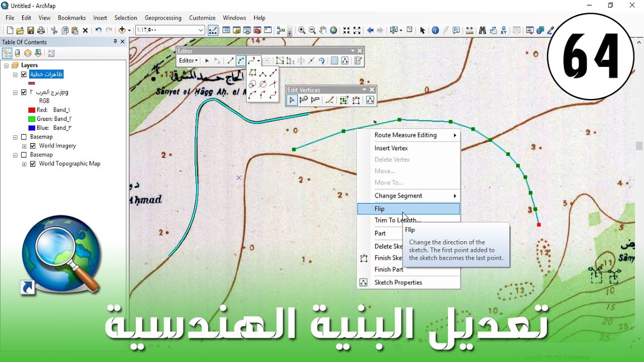Open the map scale dropdown
Viewport: 644px width, 362px height.
point(201,30)
